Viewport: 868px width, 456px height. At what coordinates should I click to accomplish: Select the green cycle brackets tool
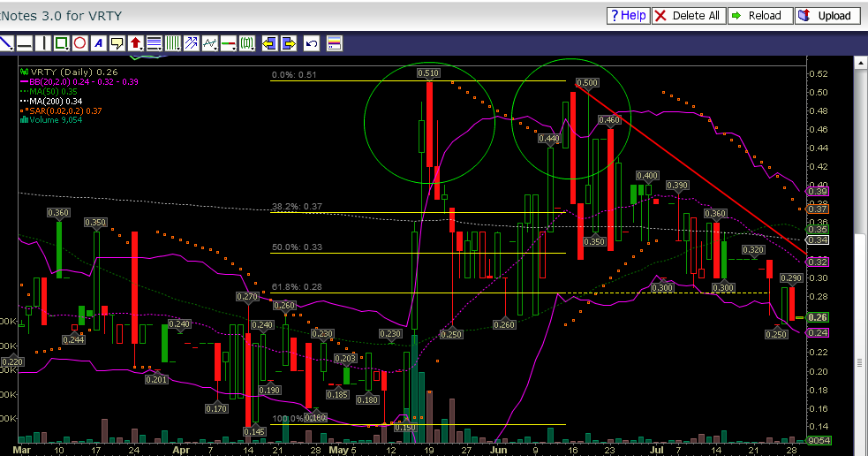tap(245, 43)
